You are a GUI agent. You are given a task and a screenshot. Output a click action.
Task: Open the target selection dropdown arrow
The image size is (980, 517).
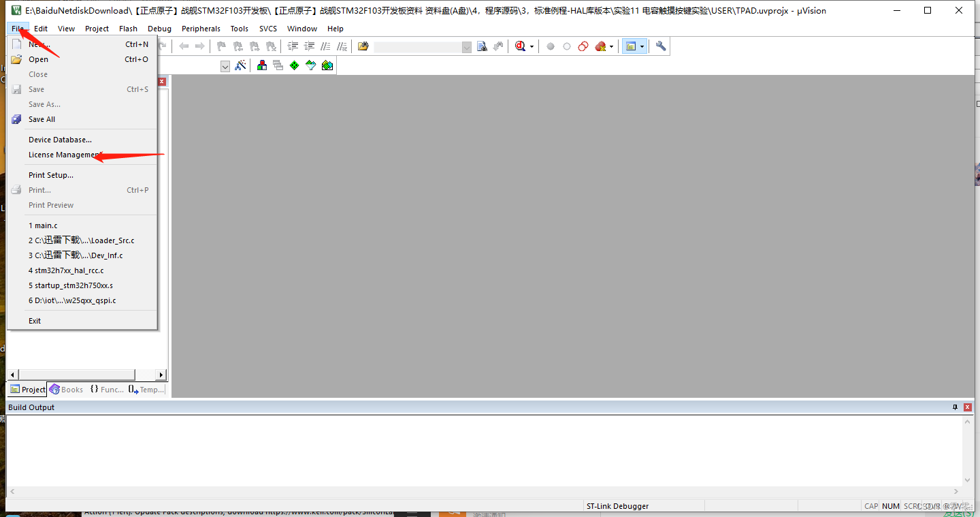(225, 66)
